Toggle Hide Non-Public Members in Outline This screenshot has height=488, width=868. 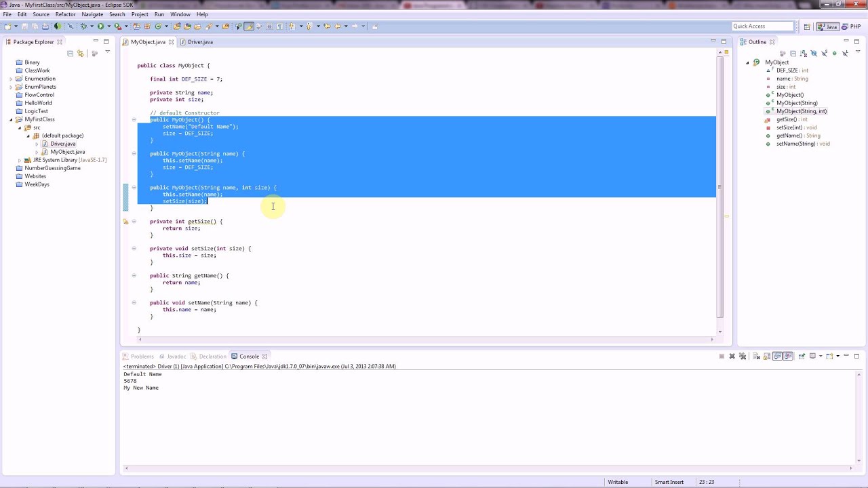pyautogui.click(x=834, y=54)
